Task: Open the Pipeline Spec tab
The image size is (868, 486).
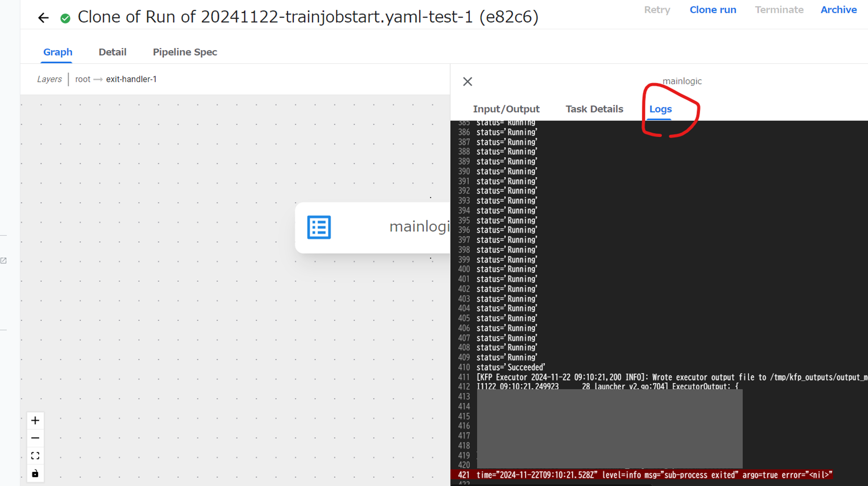Action: (x=185, y=52)
